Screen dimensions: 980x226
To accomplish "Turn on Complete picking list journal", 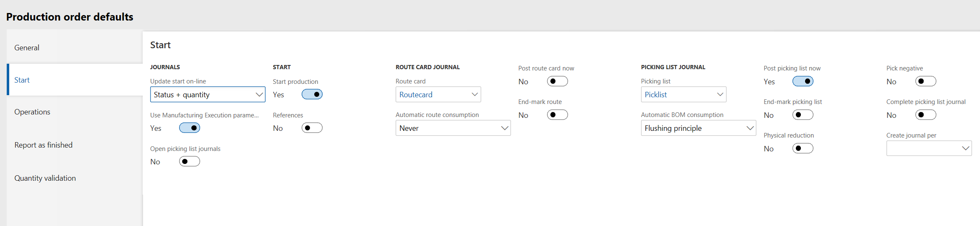I will (x=925, y=115).
